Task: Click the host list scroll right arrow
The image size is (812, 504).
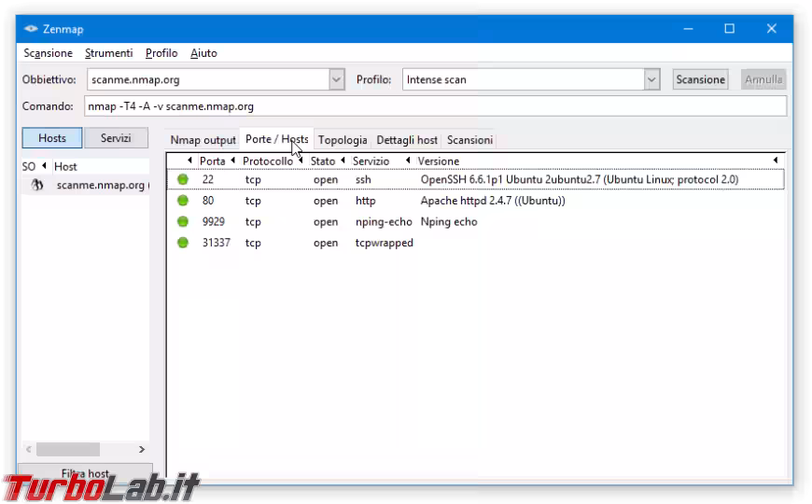Action: (142, 449)
